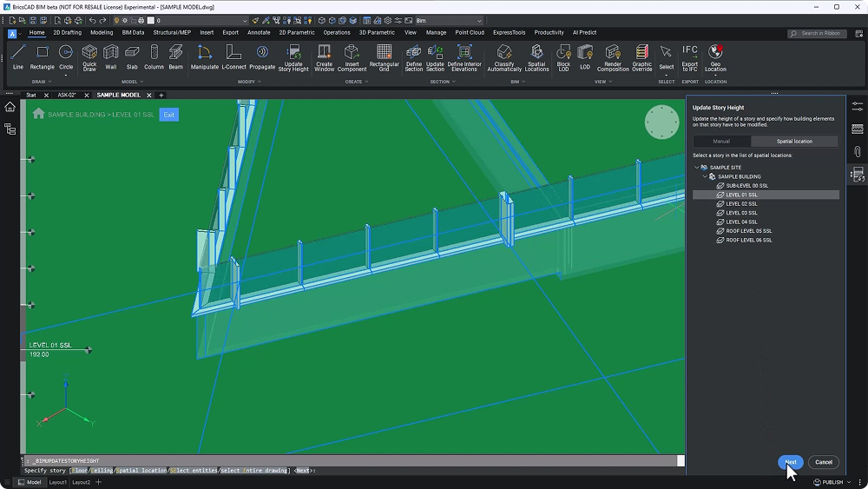Click the home icon in left sidebar
This screenshot has height=489, width=868.
(x=10, y=107)
